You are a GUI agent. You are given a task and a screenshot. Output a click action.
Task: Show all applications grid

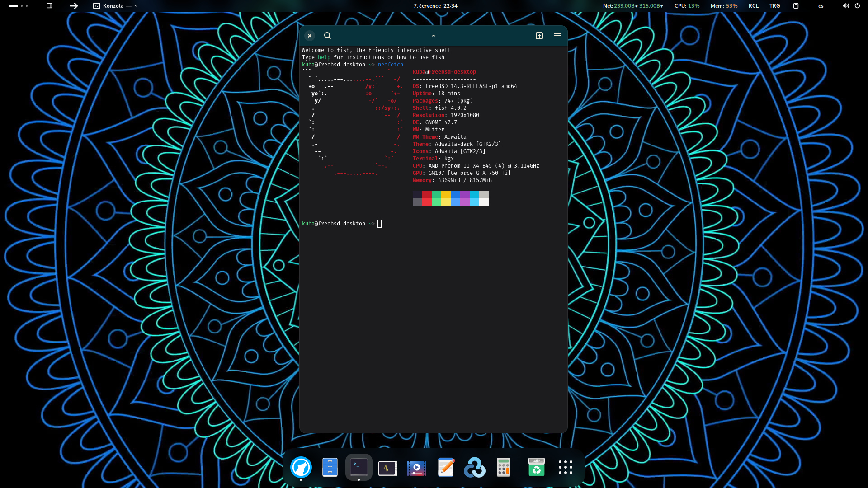(x=566, y=467)
